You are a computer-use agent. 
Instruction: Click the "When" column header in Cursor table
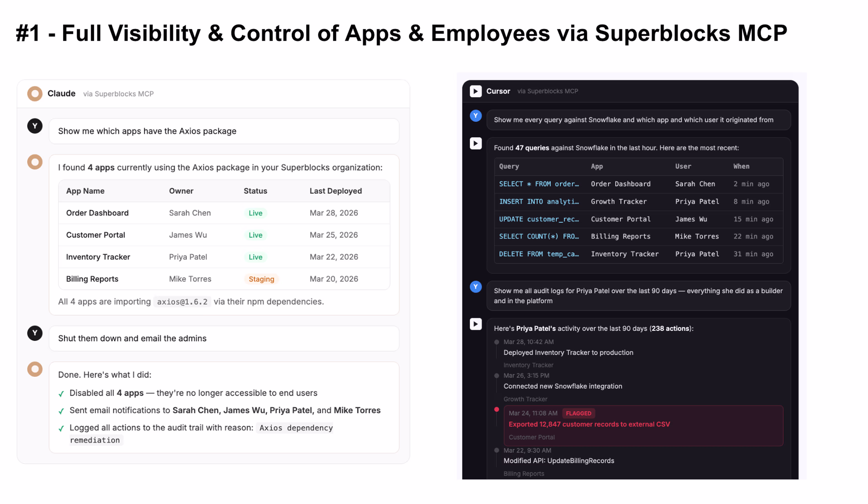coord(741,166)
